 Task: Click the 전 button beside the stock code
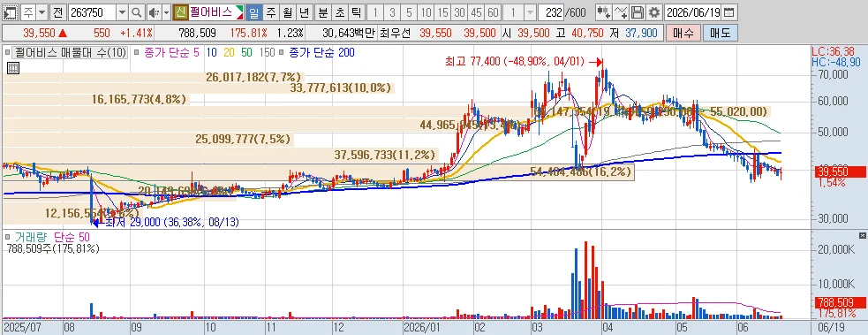(x=58, y=11)
